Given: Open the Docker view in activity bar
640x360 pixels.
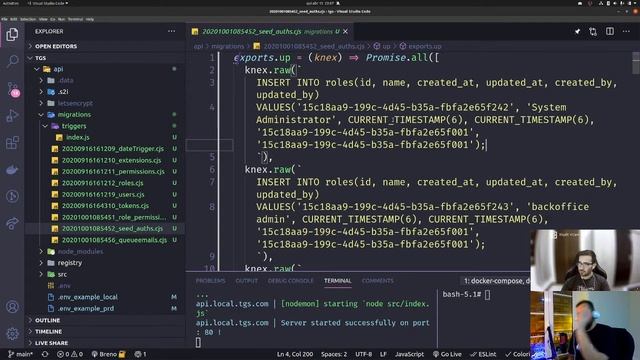Looking at the screenshot, I should pyautogui.click(x=12, y=170).
